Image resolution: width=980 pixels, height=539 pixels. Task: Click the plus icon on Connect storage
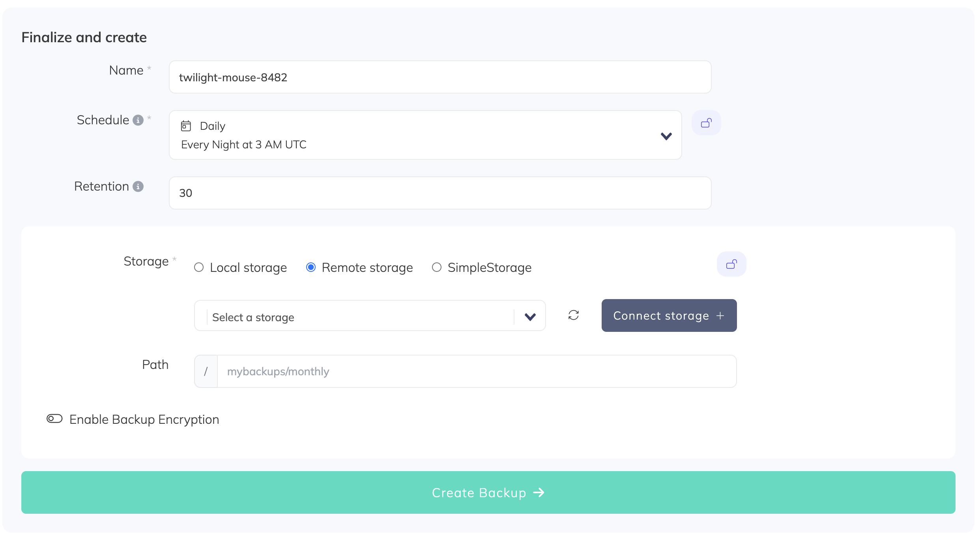720,316
